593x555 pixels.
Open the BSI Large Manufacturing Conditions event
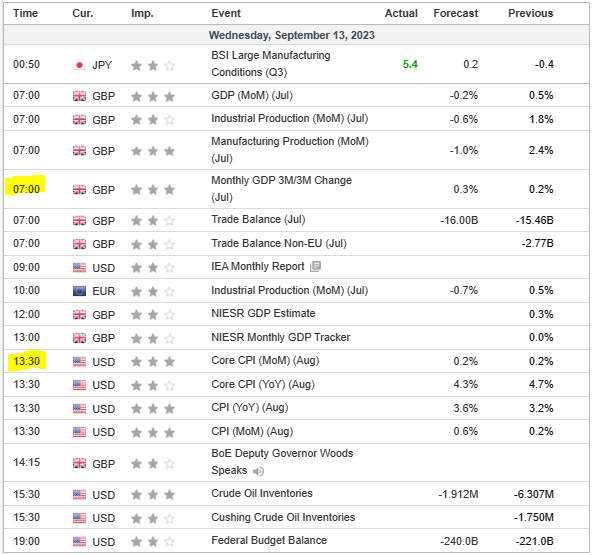pos(271,64)
